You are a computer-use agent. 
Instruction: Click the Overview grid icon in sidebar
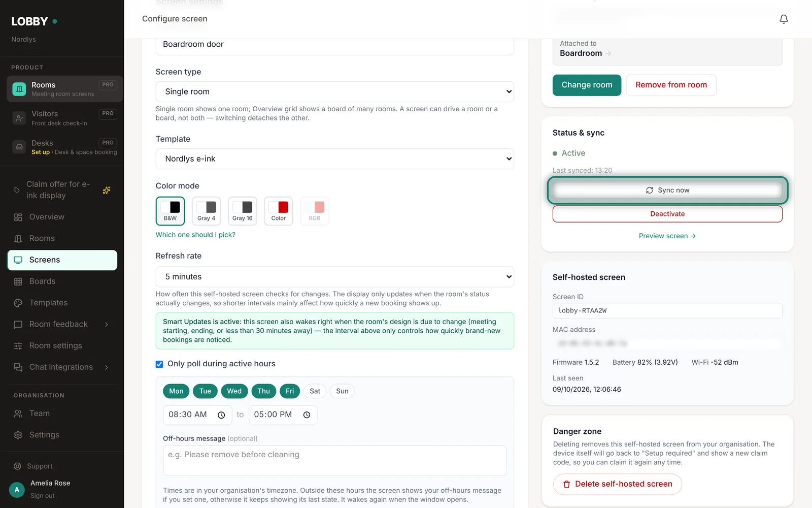(18, 217)
